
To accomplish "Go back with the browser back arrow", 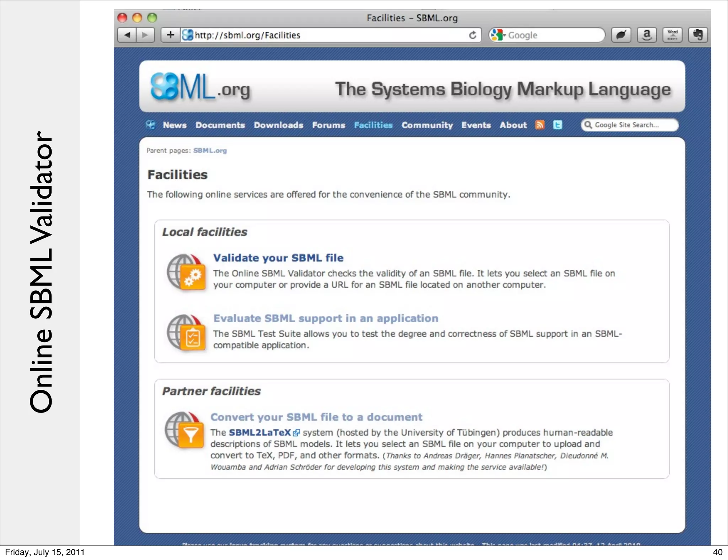I will 127,35.
